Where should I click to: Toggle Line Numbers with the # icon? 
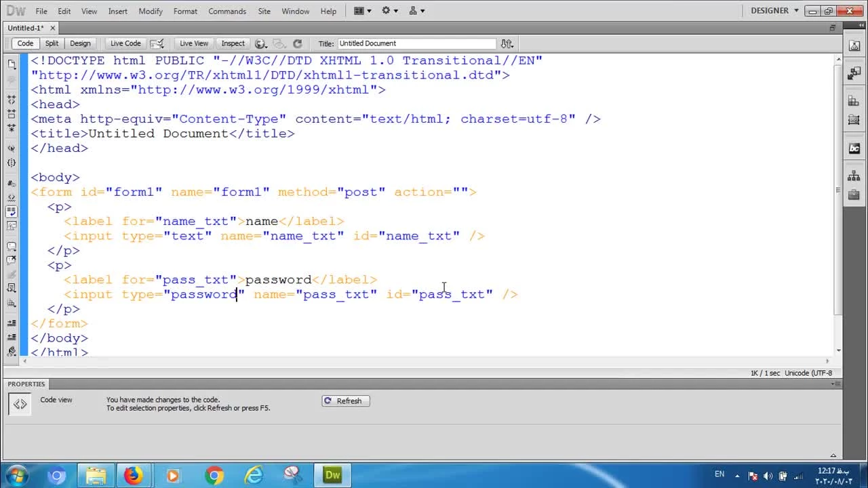tap(12, 183)
